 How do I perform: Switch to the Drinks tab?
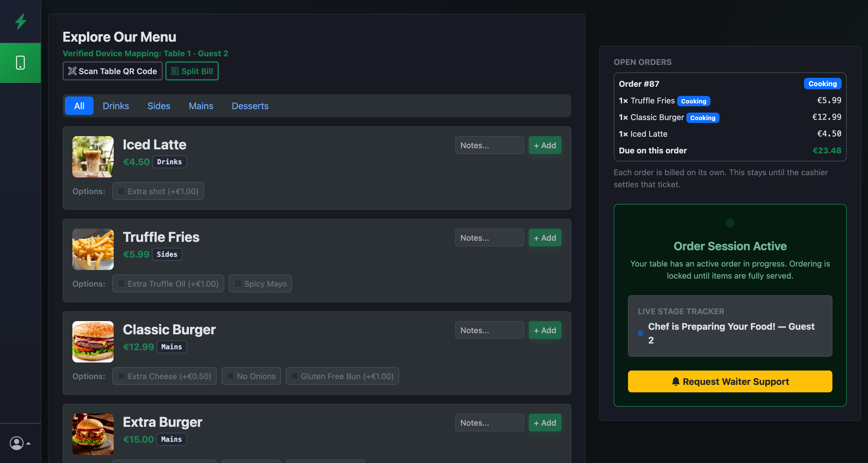click(116, 106)
